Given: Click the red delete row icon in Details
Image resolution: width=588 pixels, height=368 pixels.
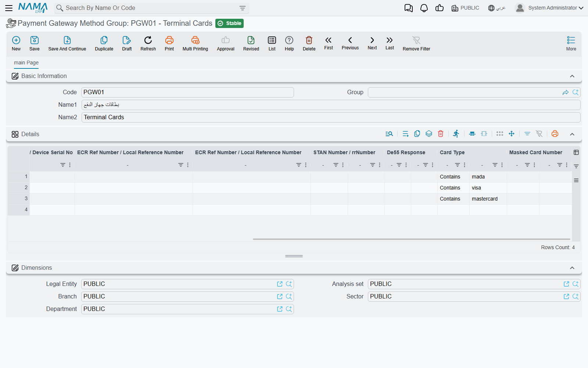Looking at the screenshot, I should (441, 134).
